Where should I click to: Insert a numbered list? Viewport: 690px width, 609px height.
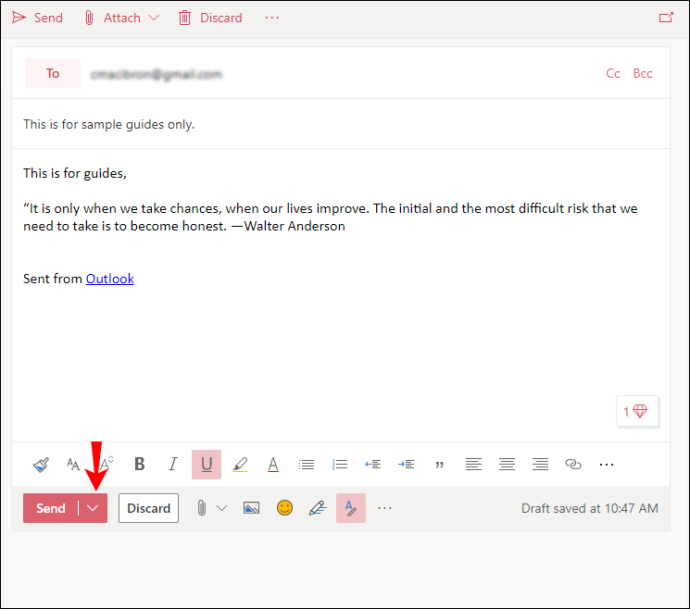coord(340,465)
